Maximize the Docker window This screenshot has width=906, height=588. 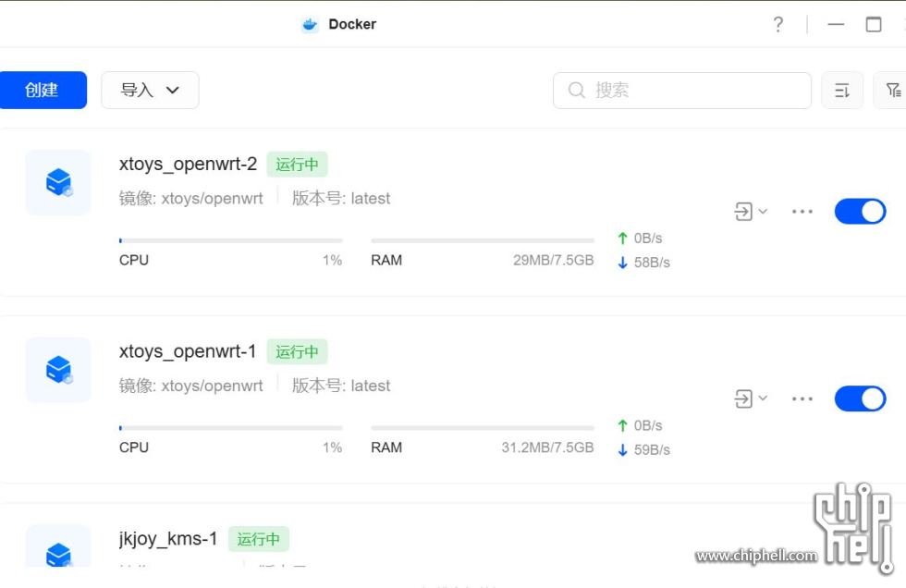point(874,24)
